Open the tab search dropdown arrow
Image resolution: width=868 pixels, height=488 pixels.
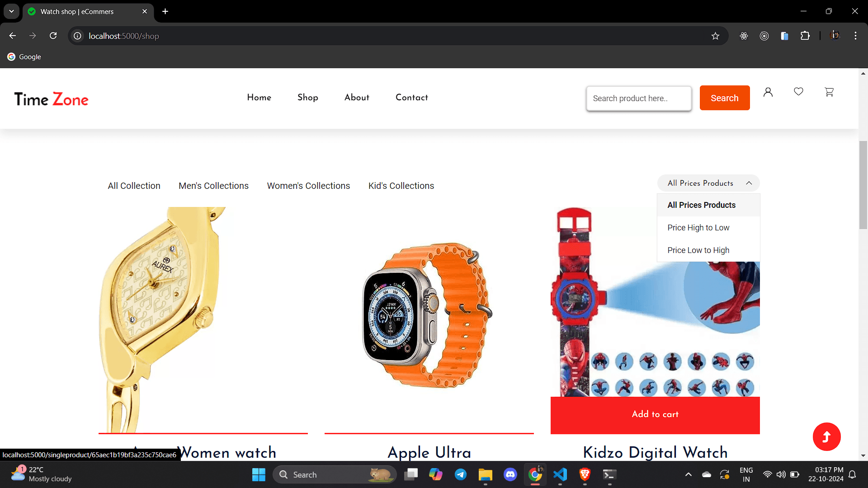(11, 11)
